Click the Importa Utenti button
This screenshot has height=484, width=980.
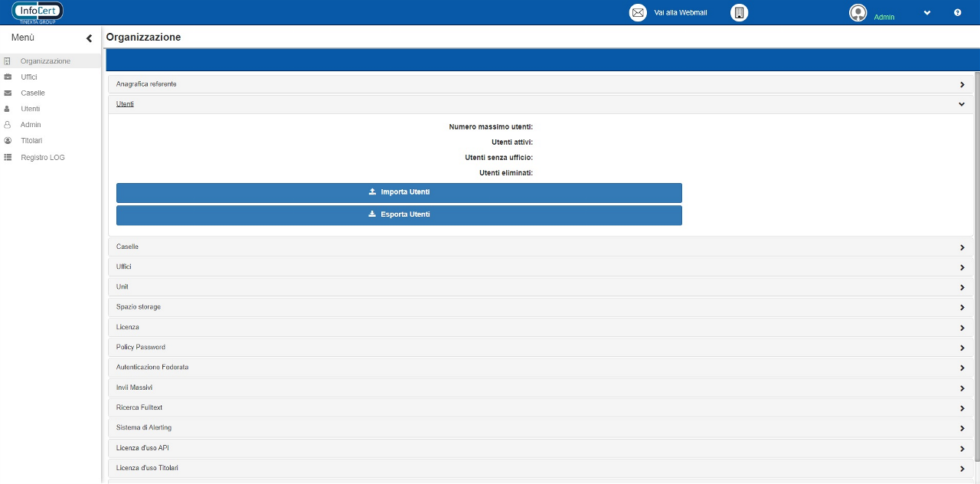[x=399, y=192]
